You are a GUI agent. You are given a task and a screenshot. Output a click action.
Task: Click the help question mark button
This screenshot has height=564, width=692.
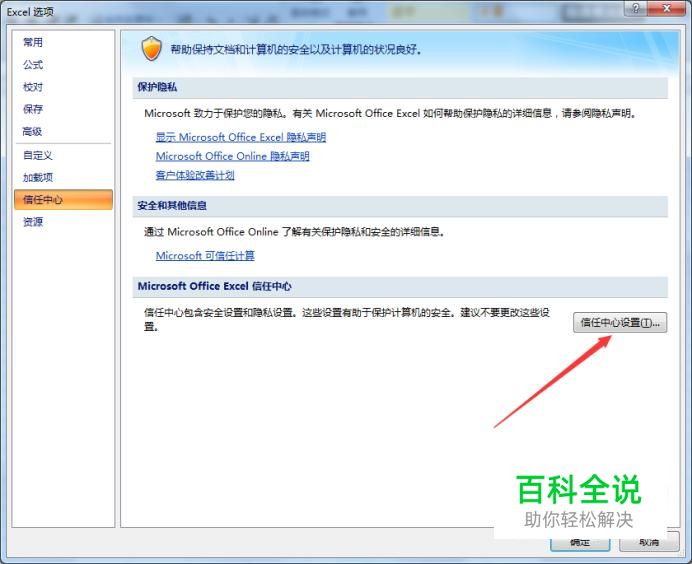(636, 8)
